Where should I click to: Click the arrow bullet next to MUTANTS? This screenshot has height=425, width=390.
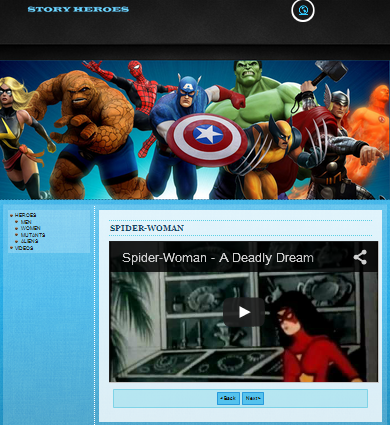pyautogui.click(x=17, y=235)
